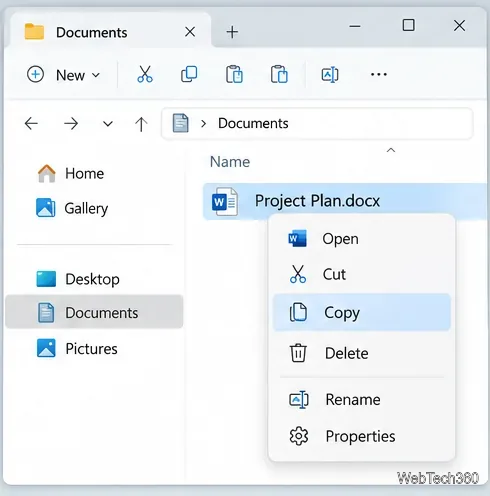Screen dimensions: 490x496
Task: Click the Word icon of Project Plan.docx
Action: click(x=225, y=201)
